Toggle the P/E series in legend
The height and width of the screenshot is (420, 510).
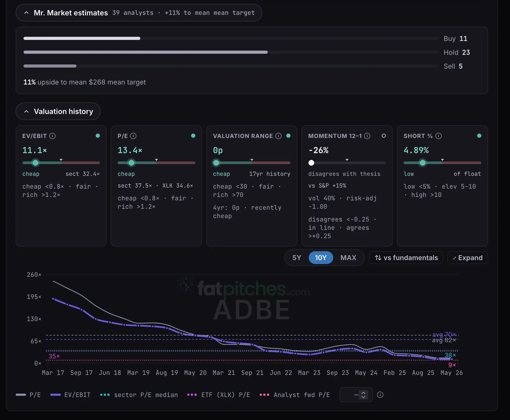pos(28,395)
